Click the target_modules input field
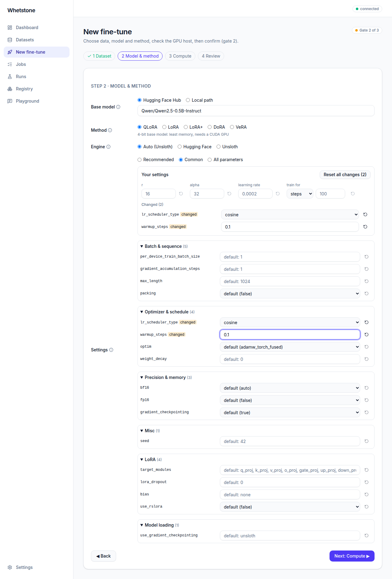Viewport: 392px width, 579px height. tap(290, 470)
